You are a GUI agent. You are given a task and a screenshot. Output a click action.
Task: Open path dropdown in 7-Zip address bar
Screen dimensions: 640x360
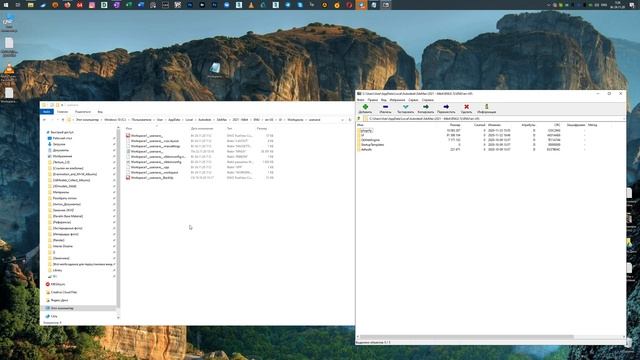pyautogui.click(x=623, y=119)
